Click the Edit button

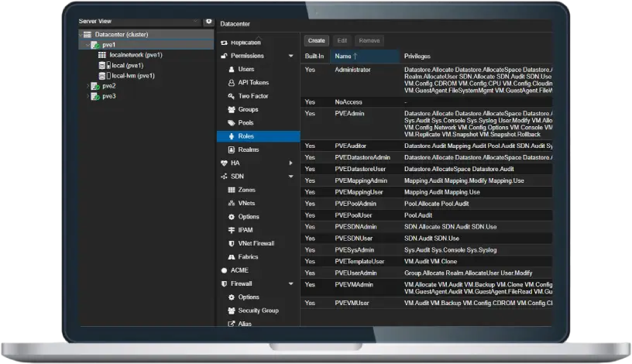tap(342, 41)
